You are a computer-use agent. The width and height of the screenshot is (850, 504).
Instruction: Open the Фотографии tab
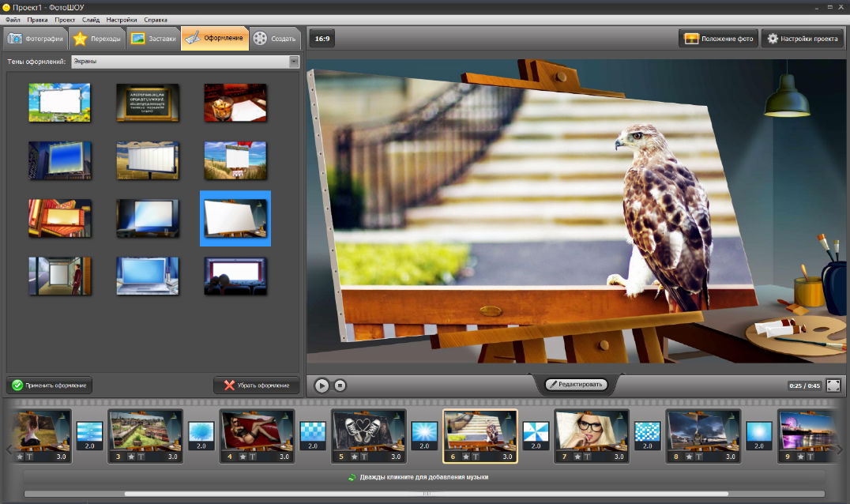tap(36, 39)
